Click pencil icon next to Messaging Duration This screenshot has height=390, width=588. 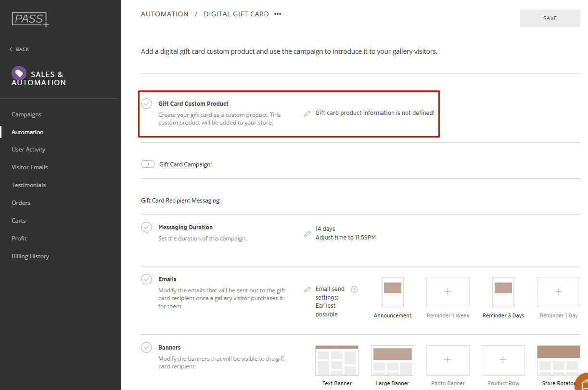(307, 234)
